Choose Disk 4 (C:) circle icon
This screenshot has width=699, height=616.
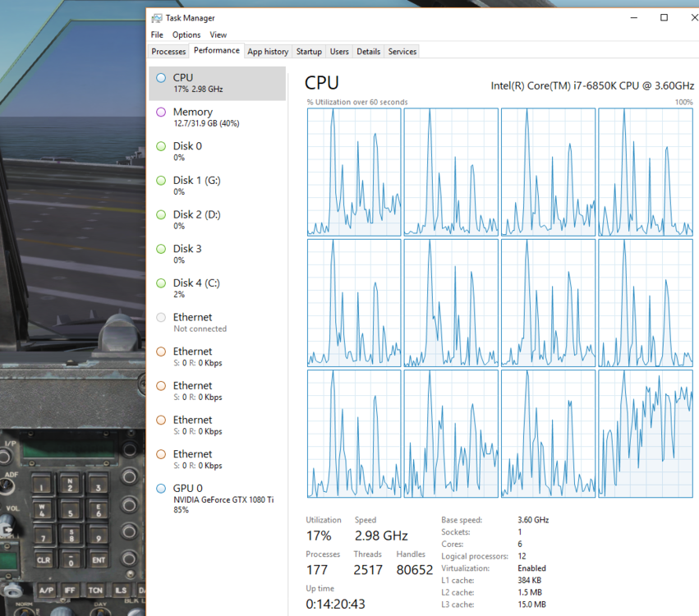point(161,283)
